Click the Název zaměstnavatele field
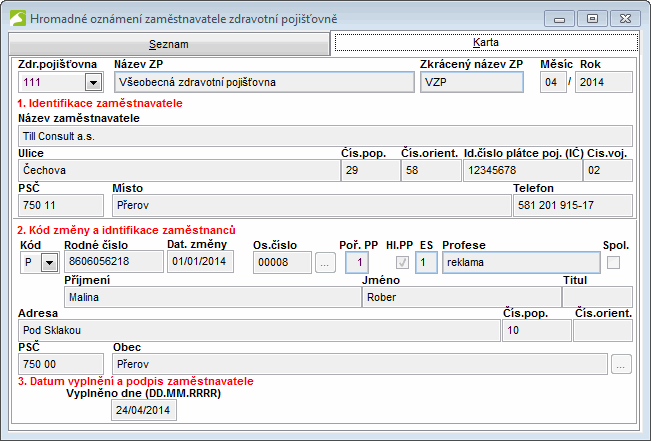This screenshot has width=651, height=441. tap(325, 136)
